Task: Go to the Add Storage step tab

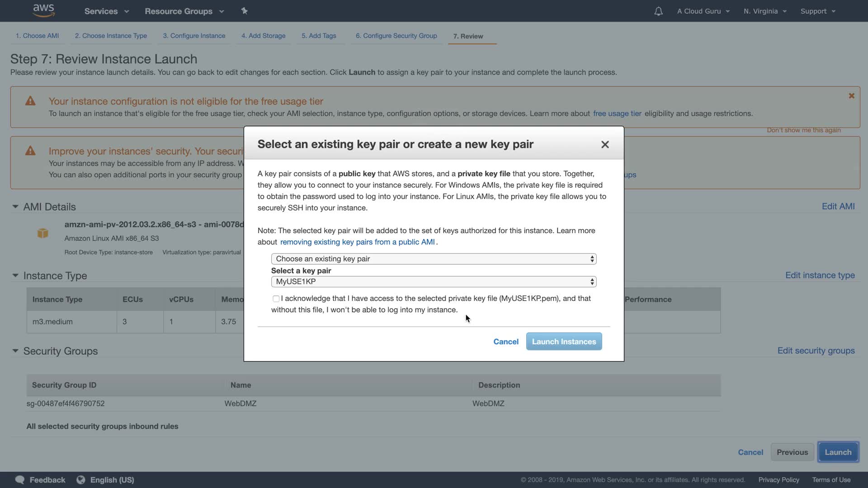Action: pyautogui.click(x=263, y=36)
